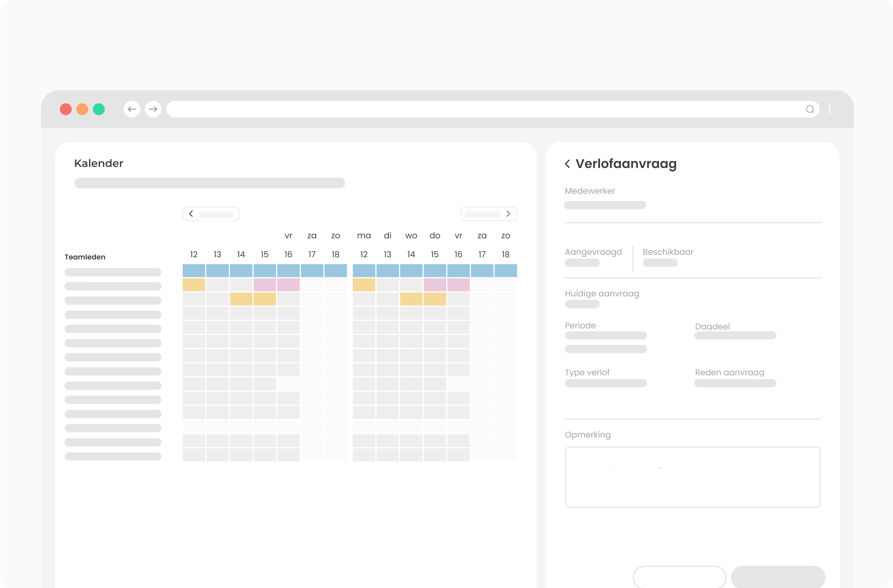Select the first yellow cell on day 12
This screenshot has width=893, height=588.
194,285
